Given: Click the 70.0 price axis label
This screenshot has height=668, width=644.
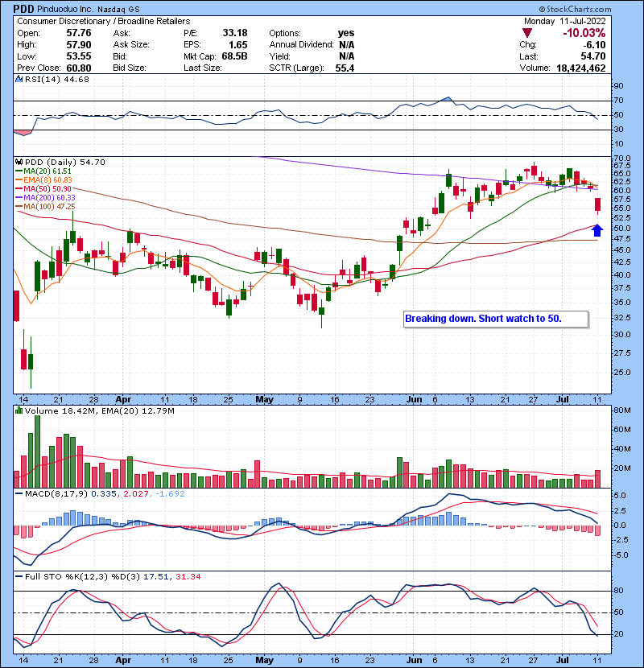Looking at the screenshot, I should tap(621, 158).
